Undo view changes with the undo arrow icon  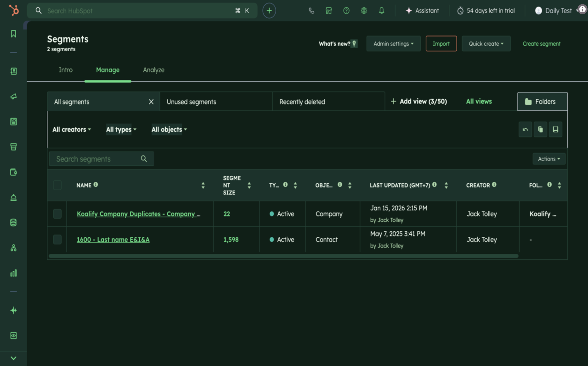tap(525, 129)
